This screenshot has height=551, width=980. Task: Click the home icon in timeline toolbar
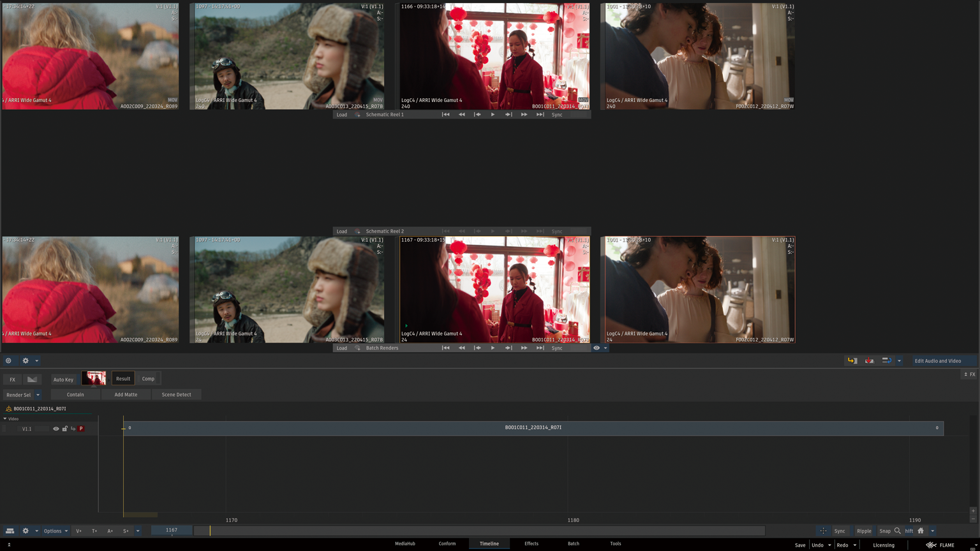(921, 531)
